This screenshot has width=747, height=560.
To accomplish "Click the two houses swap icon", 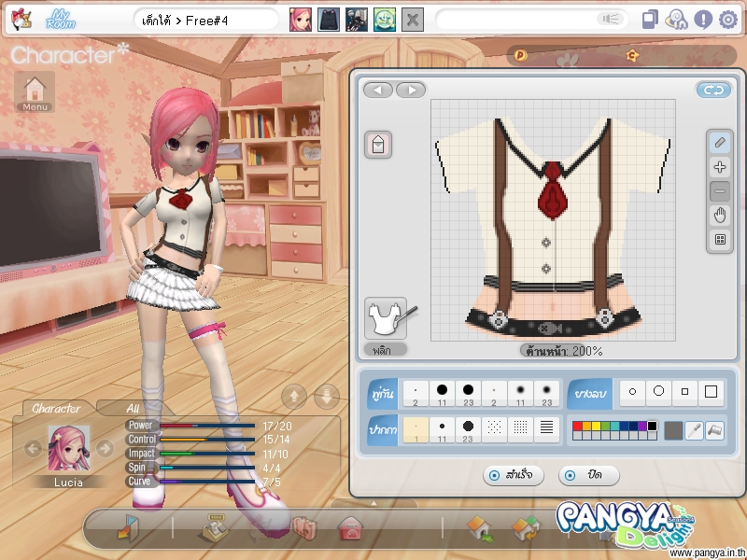I will tap(527, 528).
